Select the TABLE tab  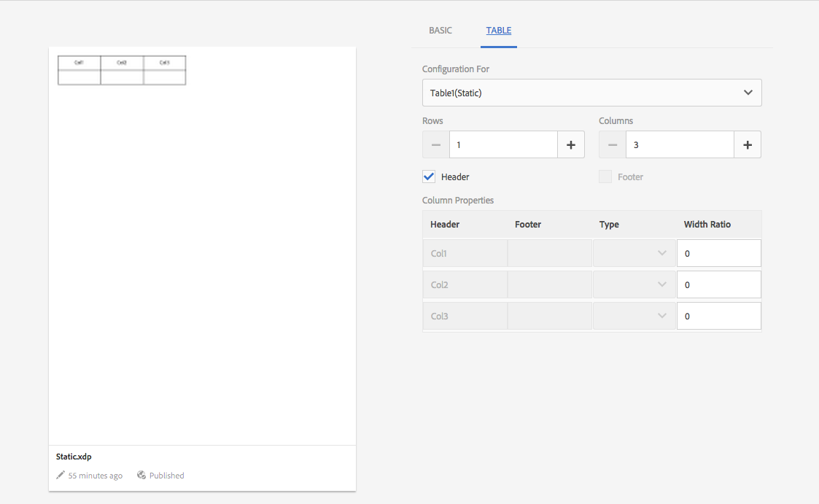[499, 31]
